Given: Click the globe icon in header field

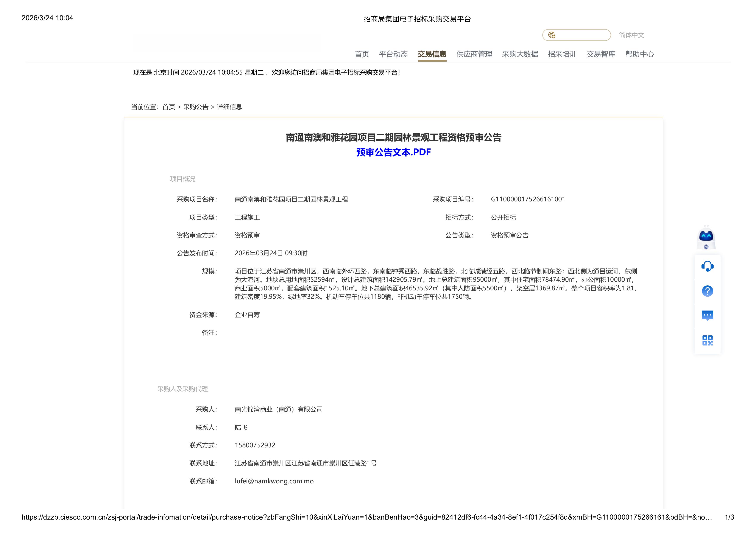Looking at the screenshot, I should tap(552, 35).
